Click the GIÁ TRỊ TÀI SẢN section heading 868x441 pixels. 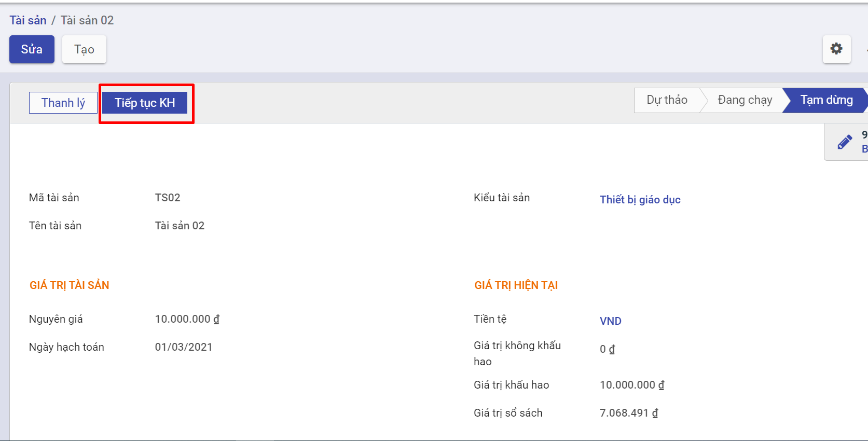tap(70, 285)
